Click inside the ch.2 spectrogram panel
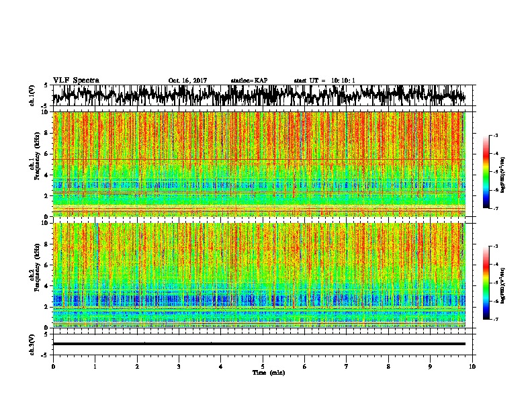The width and height of the screenshot is (532, 411). click(x=259, y=275)
